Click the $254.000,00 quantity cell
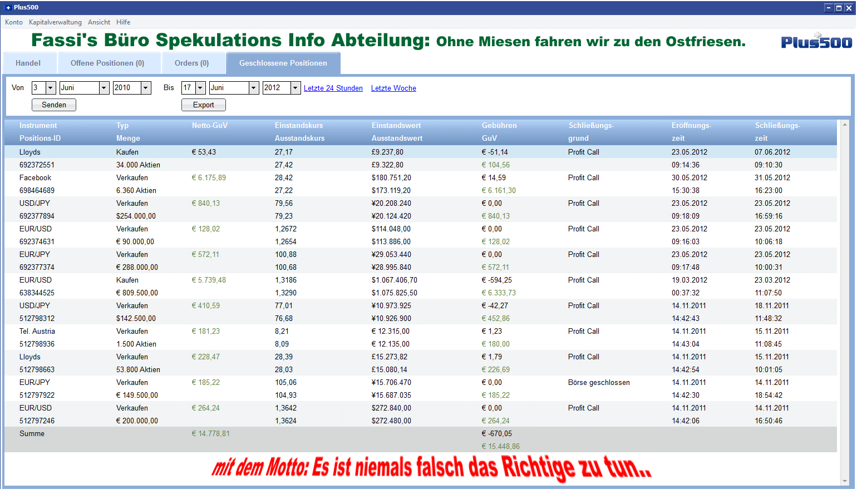This screenshot has width=857, height=504. coord(136,216)
